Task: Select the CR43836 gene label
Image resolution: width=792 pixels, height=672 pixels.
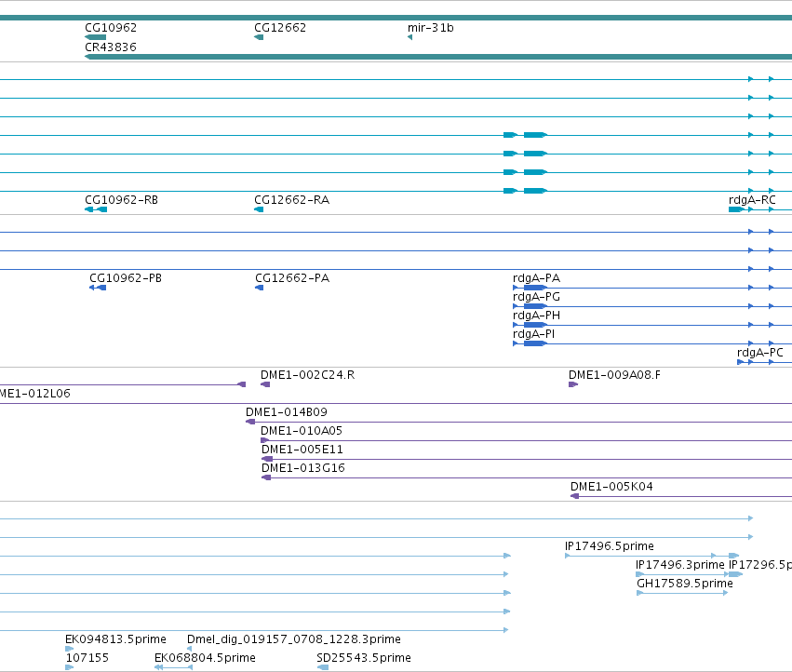Action: coord(111,47)
